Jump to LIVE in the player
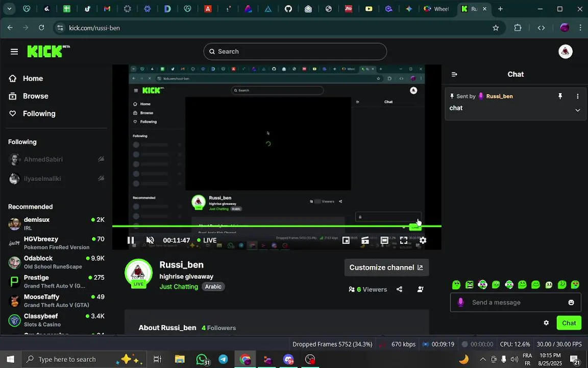 point(207,240)
